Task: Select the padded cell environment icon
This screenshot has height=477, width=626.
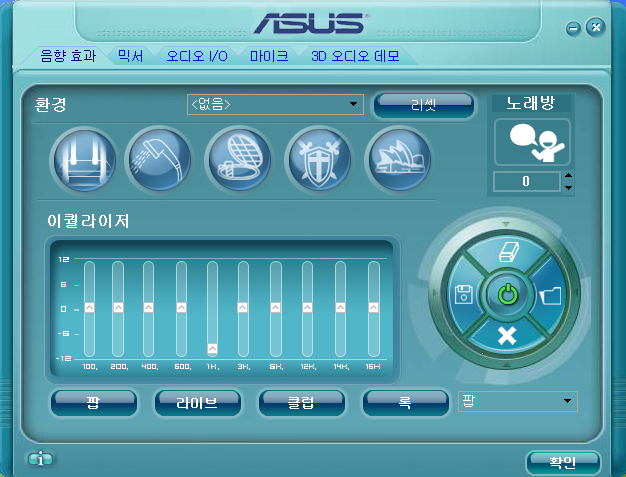Action: (x=84, y=160)
